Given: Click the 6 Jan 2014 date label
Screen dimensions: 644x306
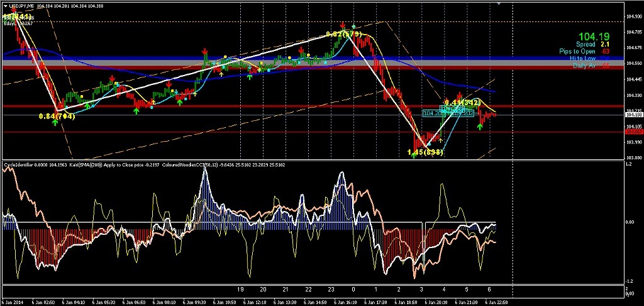Looking at the screenshot, I should point(12,302).
